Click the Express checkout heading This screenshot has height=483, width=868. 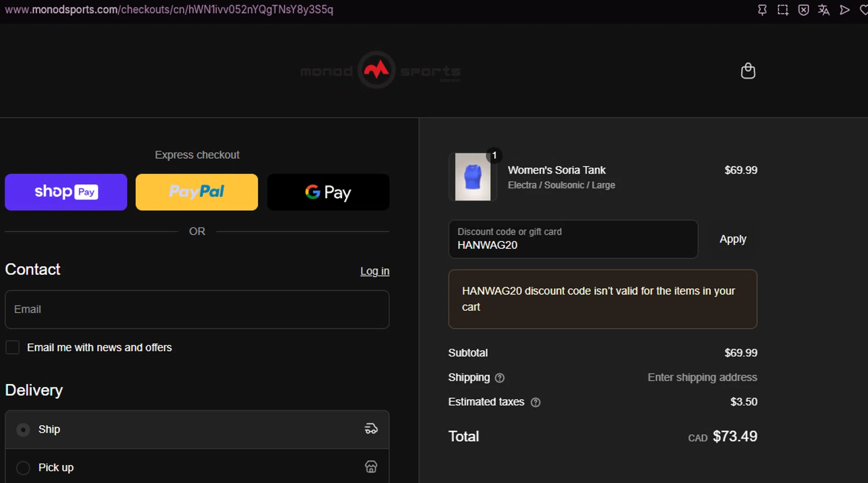click(x=197, y=155)
